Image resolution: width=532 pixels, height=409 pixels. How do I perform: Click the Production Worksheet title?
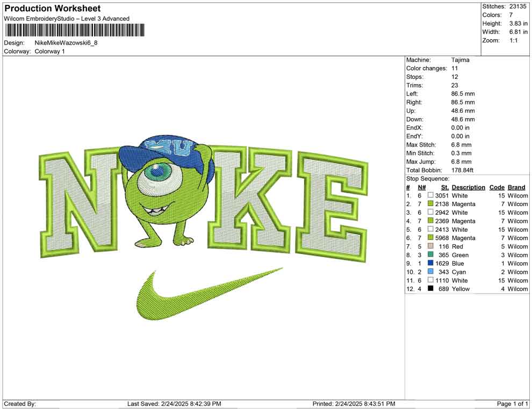pyautogui.click(x=52, y=9)
